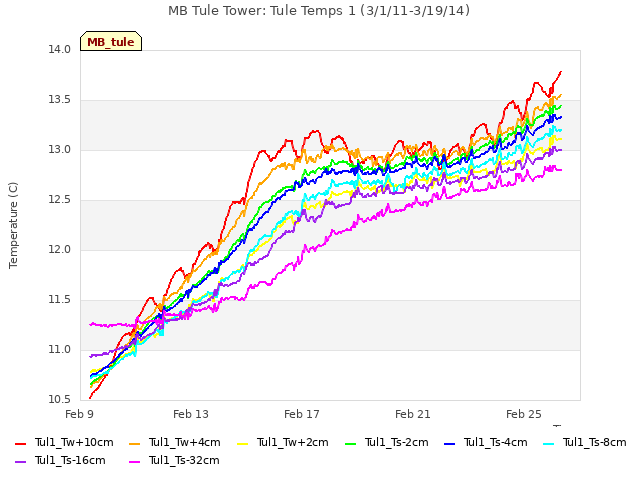This screenshot has width=640, height=480.
Task: Click the magenta Tul1_Ts-32cm legend swatch
Action: [134, 461]
